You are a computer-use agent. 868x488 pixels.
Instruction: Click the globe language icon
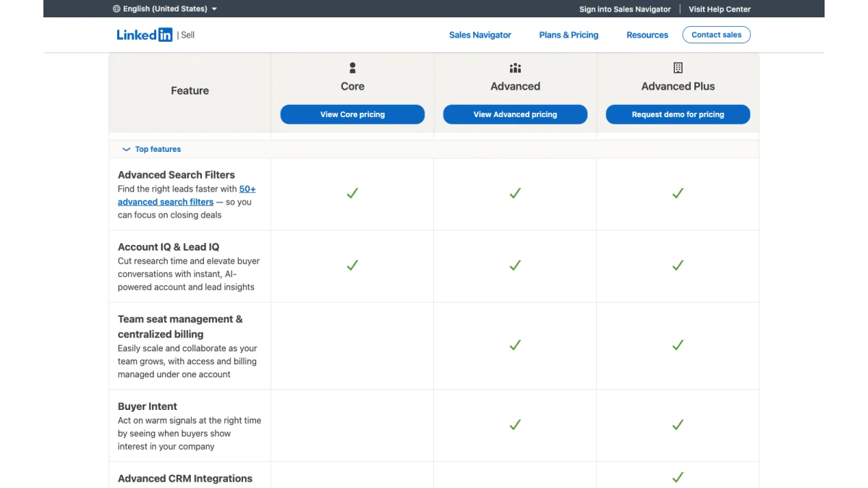coord(116,9)
